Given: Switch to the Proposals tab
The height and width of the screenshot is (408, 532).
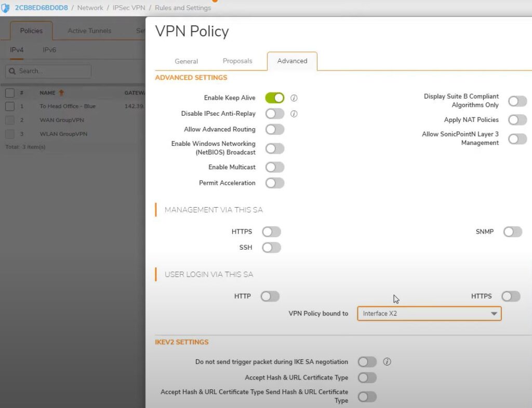Looking at the screenshot, I should (x=237, y=61).
